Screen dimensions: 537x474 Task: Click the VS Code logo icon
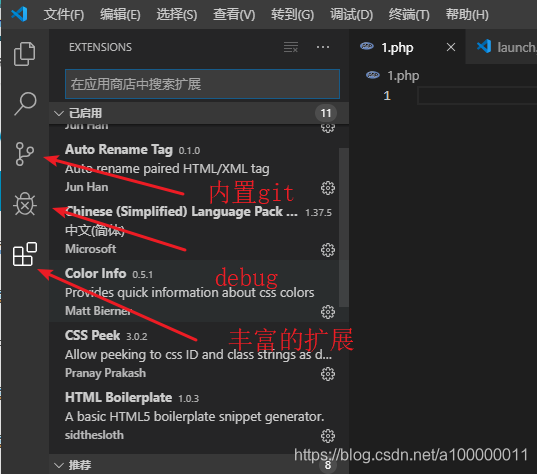pyautogui.click(x=19, y=14)
